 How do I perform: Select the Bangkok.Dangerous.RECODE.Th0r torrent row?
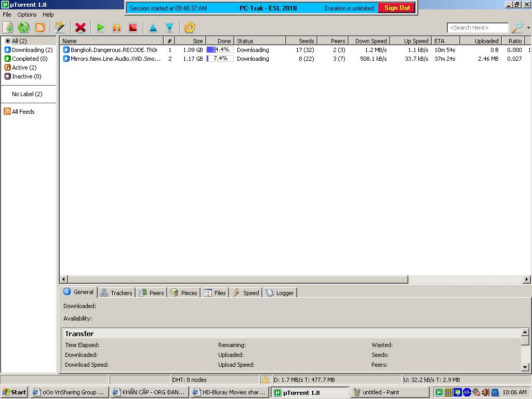pos(295,50)
